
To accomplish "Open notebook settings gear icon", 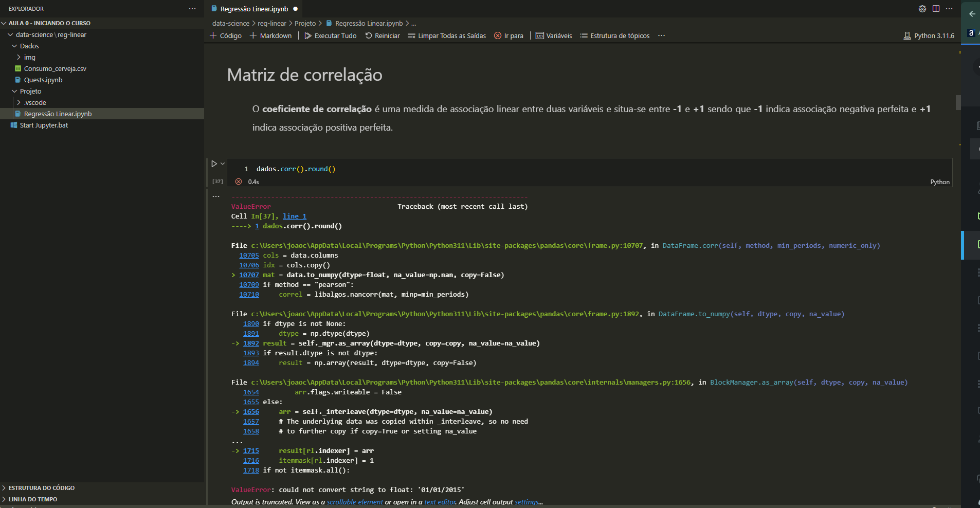I will pyautogui.click(x=922, y=9).
